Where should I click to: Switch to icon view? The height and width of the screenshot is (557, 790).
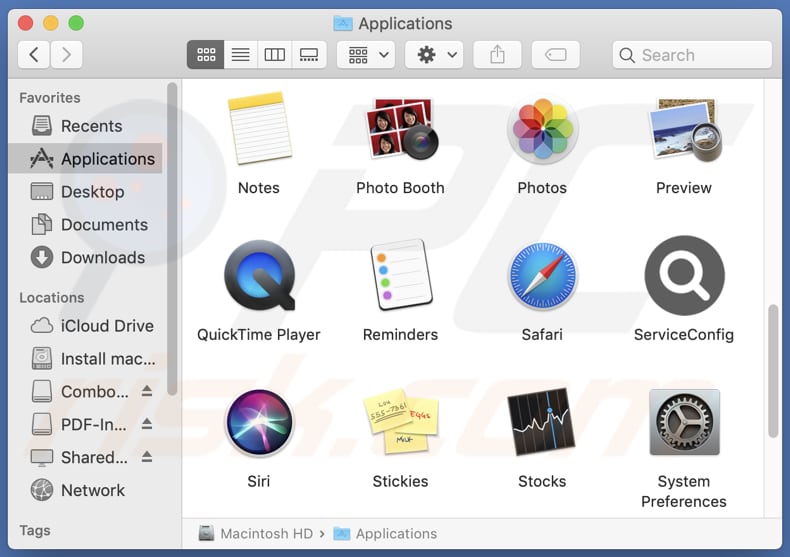click(206, 54)
